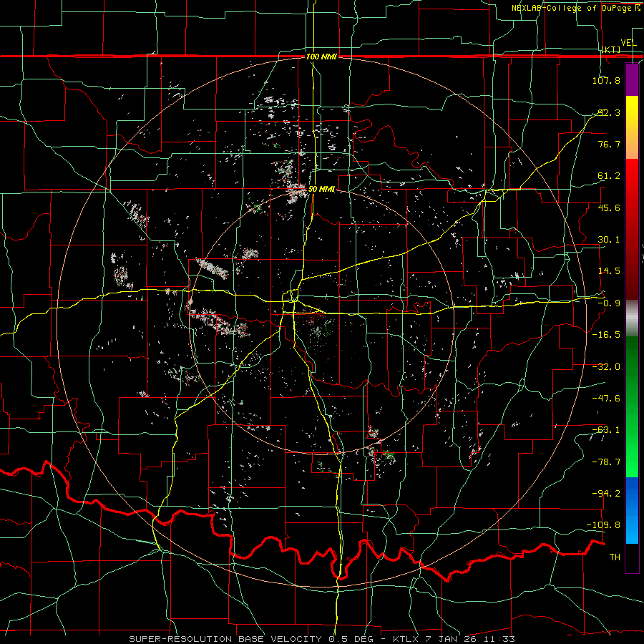Select the 14.5 scale value
The width and height of the screenshot is (644, 644).
coord(608,271)
